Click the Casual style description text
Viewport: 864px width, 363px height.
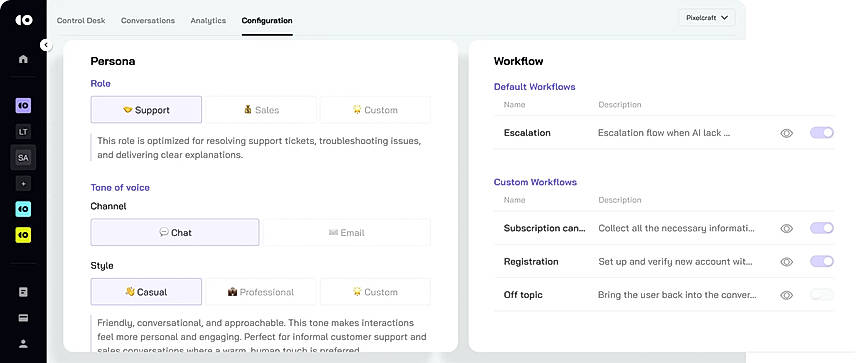[x=262, y=336]
